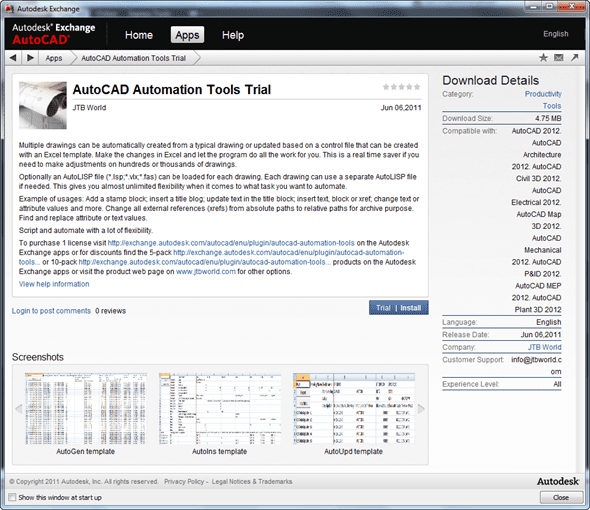Click the Close button at bottom
Image resolution: width=590 pixels, height=510 pixels.
(561, 498)
